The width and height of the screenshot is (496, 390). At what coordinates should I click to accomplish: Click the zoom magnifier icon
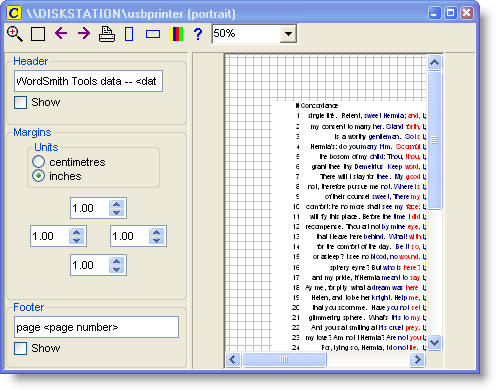tap(15, 34)
